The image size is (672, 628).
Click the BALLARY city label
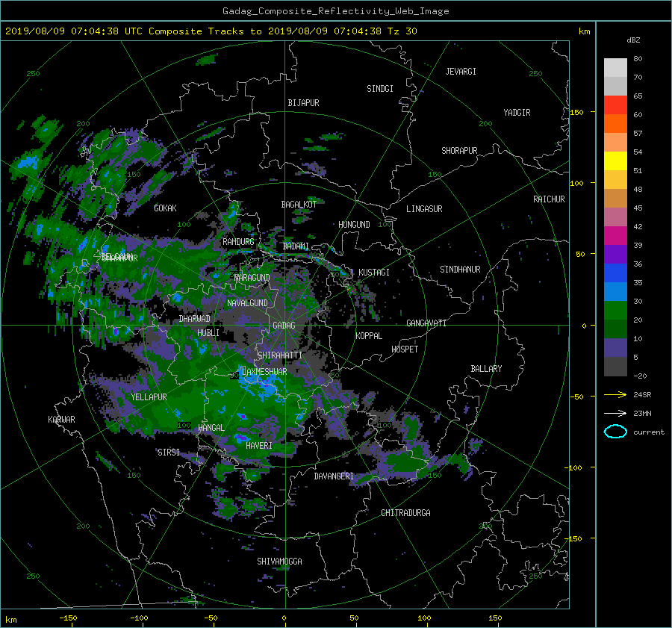486,369
